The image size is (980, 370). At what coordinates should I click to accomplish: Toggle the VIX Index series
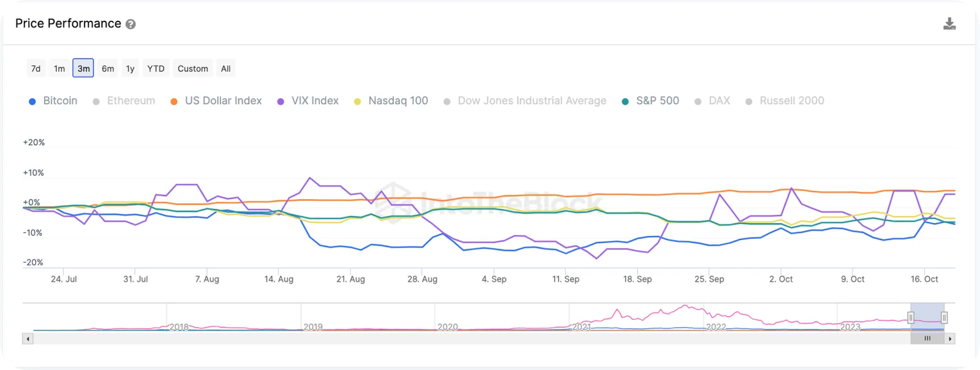coord(308,101)
